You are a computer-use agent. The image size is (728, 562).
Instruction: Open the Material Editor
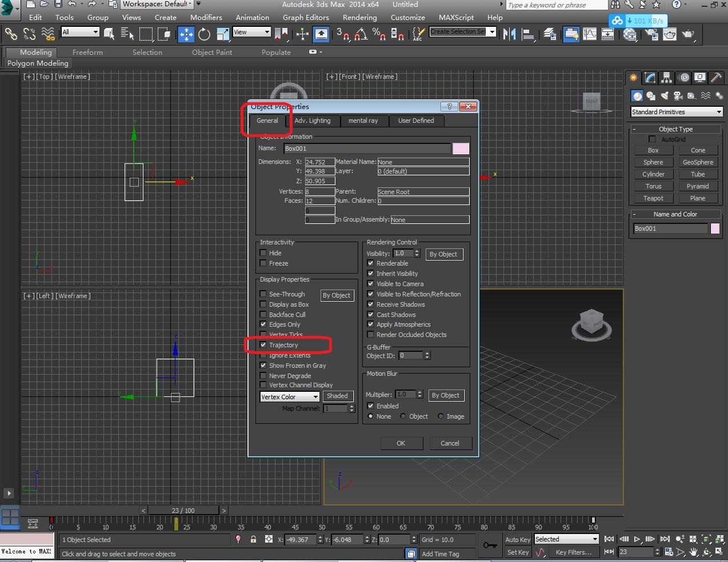click(x=630, y=34)
